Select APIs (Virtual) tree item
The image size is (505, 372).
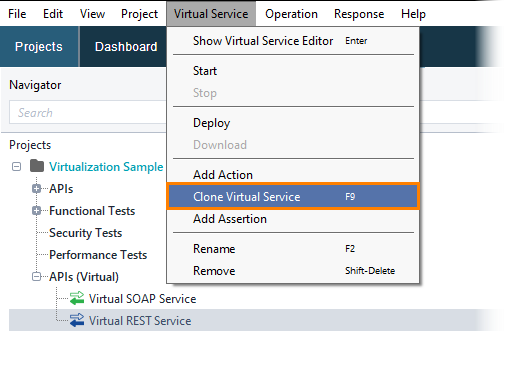point(84,277)
